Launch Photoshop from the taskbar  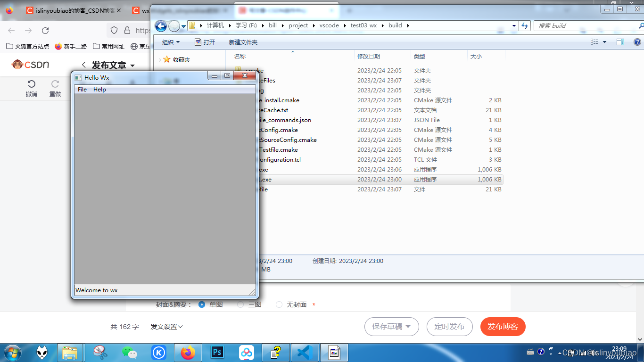(217, 352)
